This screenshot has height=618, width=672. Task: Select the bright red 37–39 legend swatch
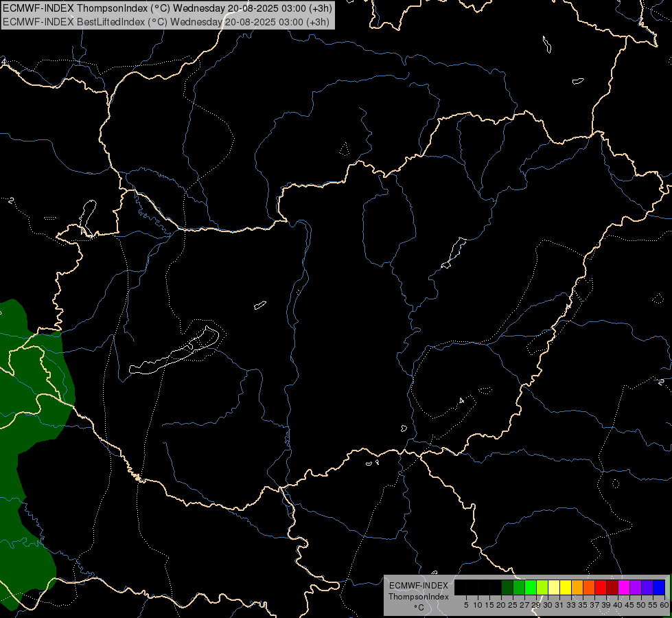tap(601, 587)
